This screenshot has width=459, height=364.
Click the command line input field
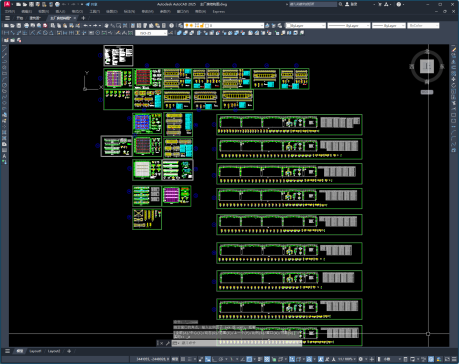tap(237, 343)
